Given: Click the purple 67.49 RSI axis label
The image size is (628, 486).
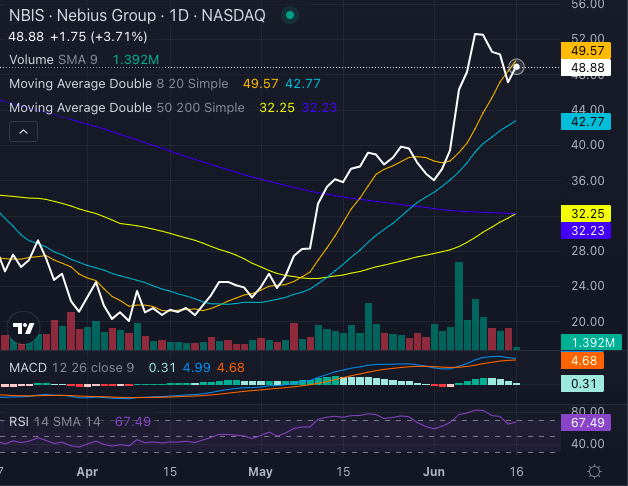Looking at the screenshot, I should (586, 422).
